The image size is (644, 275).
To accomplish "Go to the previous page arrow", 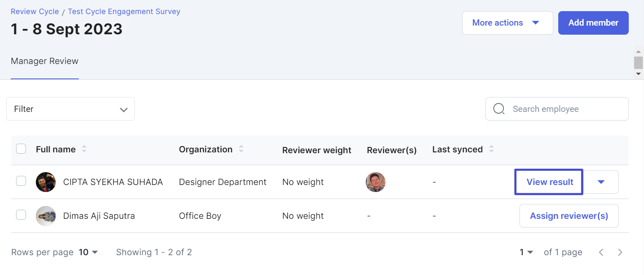I will tap(601, 252).
